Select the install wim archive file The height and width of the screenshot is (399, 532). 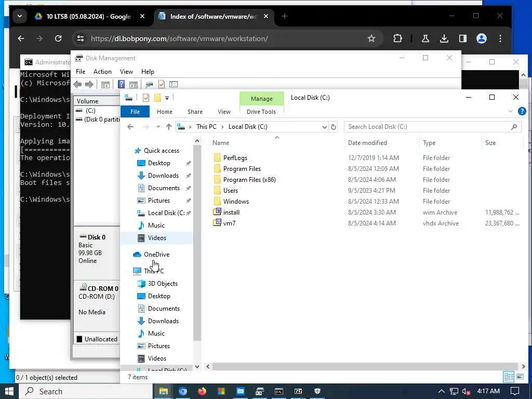coord(231,212)
